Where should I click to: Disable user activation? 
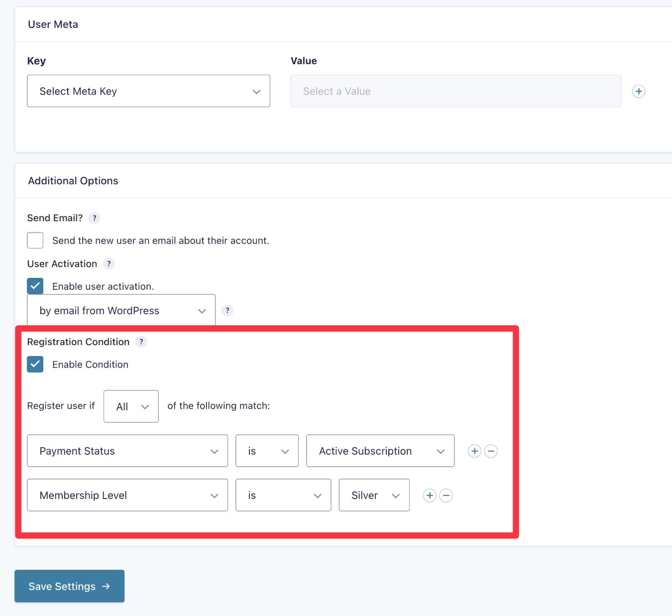(35, 286)
